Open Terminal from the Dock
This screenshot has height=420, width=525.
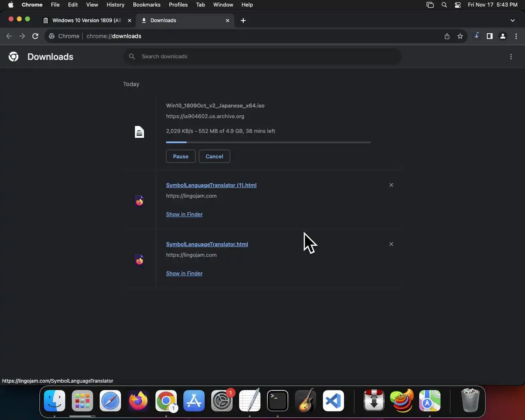pyautogui.click(x=278, y=401)
